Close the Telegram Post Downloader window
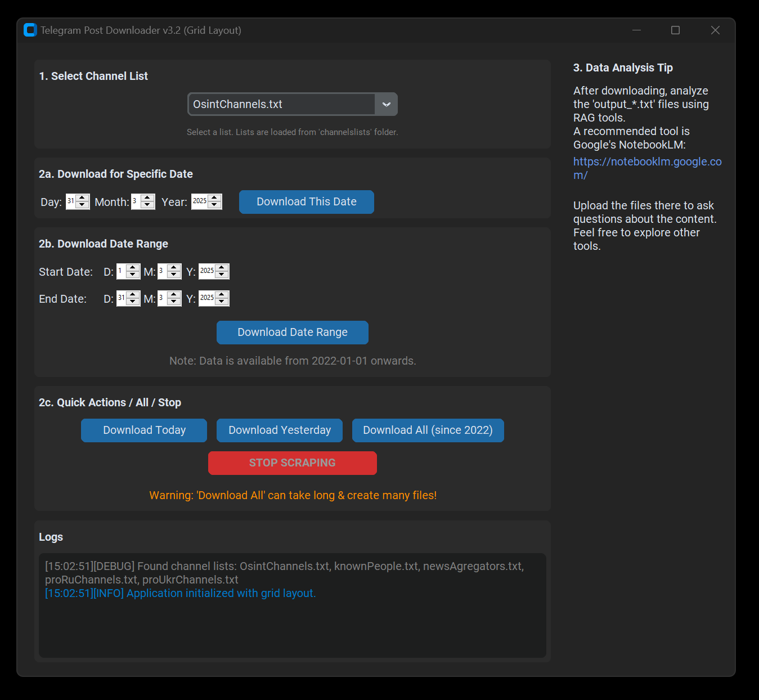This screenshot has height=700, width=759. point(715,30)
